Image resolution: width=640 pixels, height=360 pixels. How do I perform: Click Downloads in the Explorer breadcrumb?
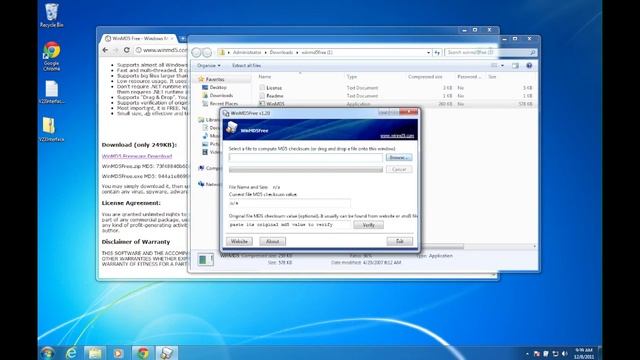pos(281,53)
